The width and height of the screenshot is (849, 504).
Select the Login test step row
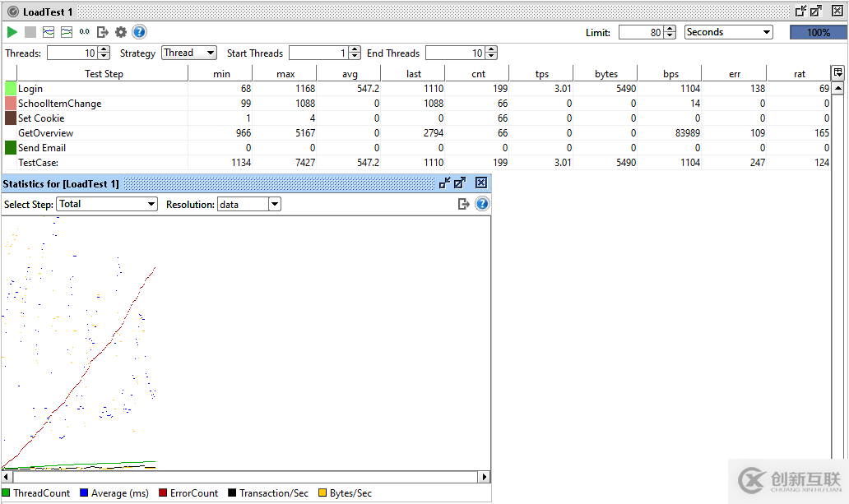(x=417, y=88)
